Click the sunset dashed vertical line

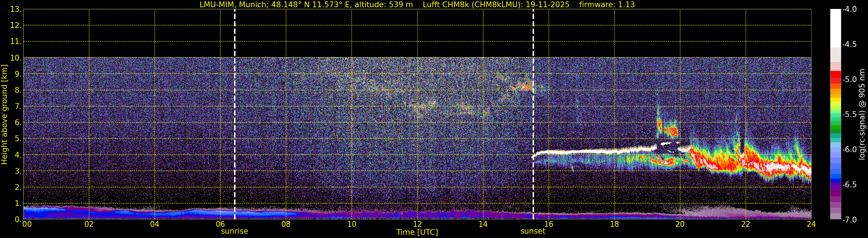coord(533,114)
